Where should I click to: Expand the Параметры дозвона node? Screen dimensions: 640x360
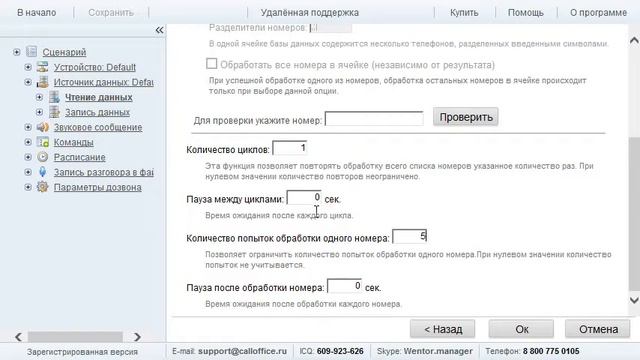(x=28, y=187)
